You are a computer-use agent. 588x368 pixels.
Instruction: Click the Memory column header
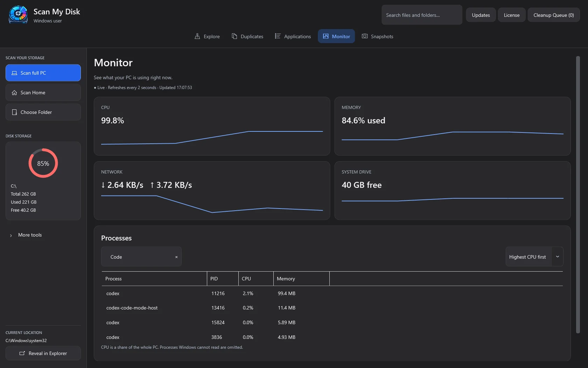click(x=301, y=279)
